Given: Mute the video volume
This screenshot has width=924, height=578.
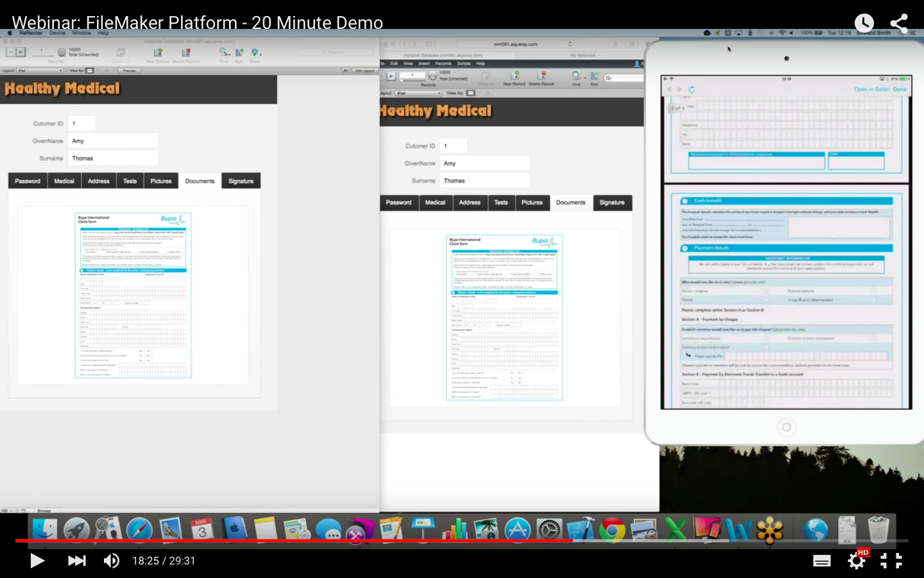Looking at the screenshot, I should [112, 561].
